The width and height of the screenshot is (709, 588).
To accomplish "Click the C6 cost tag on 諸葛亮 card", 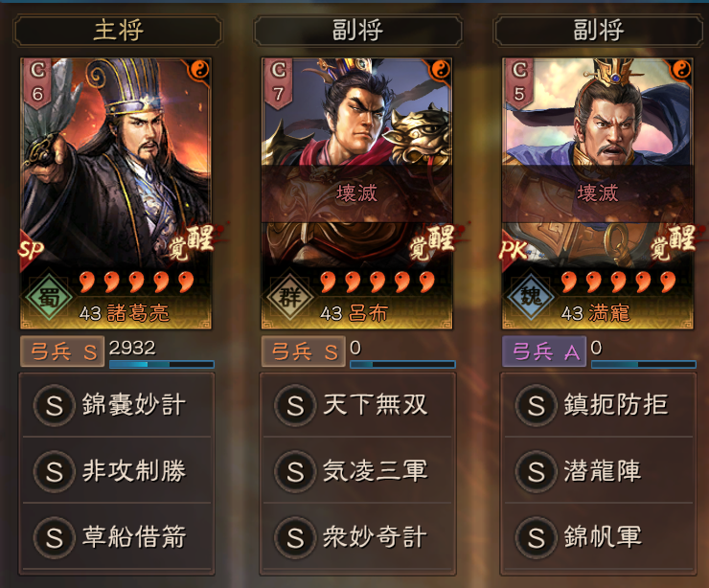I will (37, 83).
